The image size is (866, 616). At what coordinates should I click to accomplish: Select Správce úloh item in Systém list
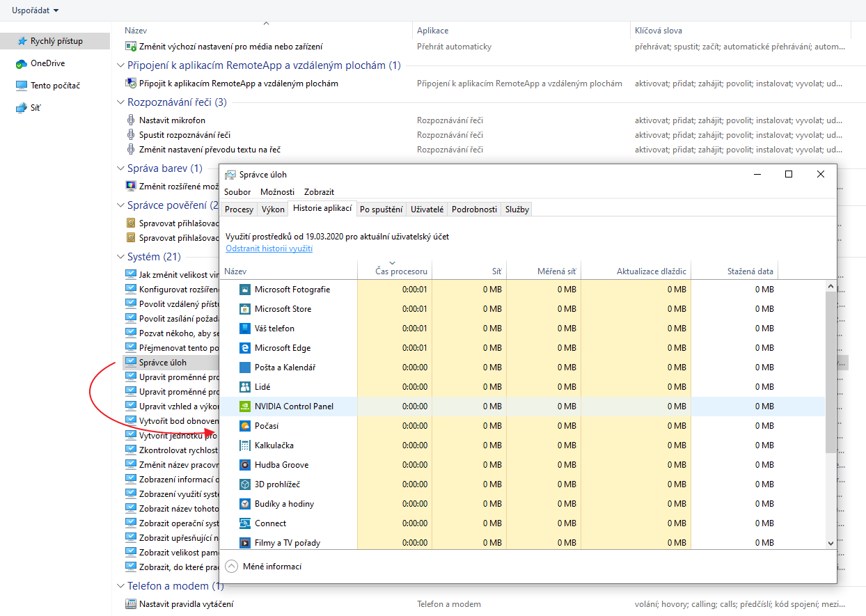163,363
